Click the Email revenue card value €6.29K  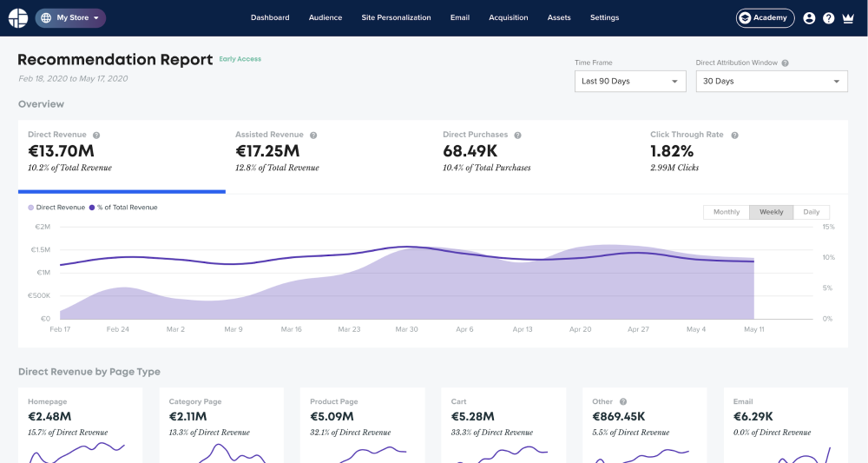753,416
